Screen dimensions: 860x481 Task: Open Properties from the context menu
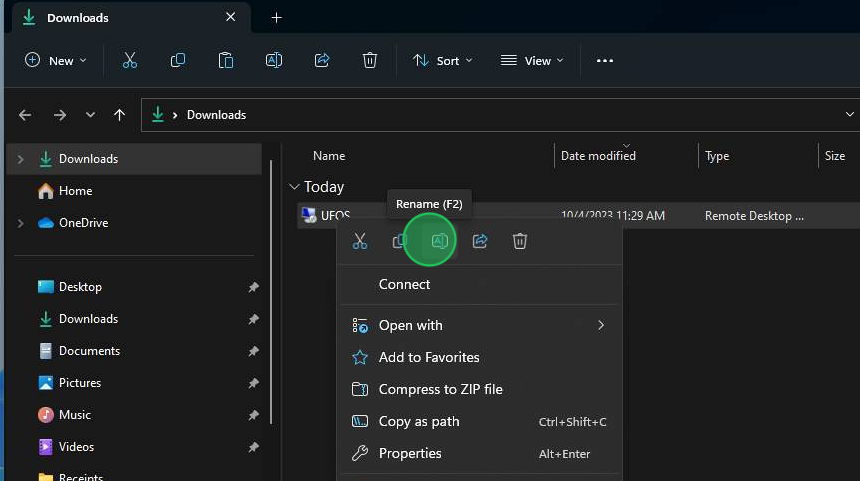tap(478, 453)
